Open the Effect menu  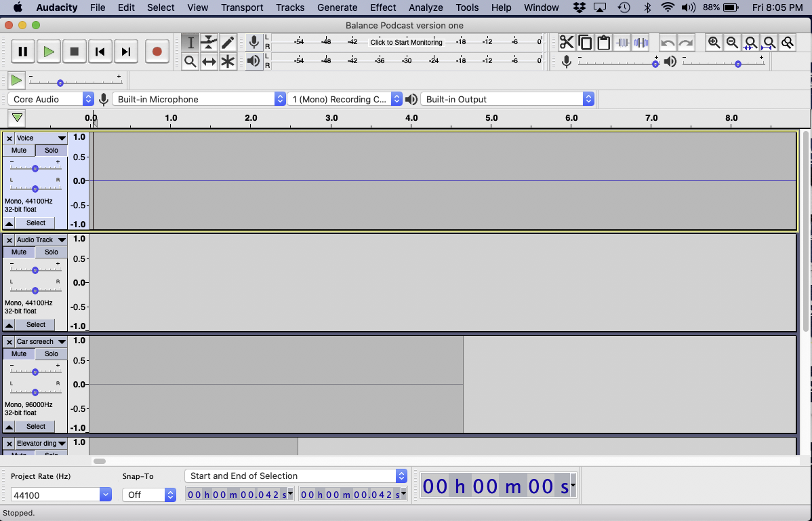point(383,7)
